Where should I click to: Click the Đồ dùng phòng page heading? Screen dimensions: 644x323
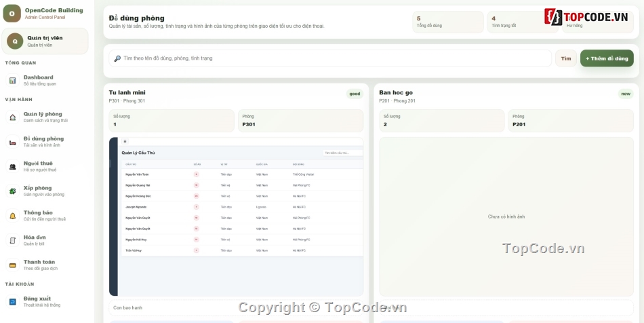(x=136, y=18)
